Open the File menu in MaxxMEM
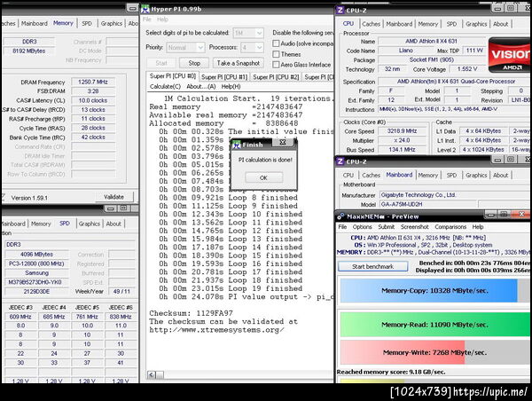This screenshot has height=401, width=532. [x=342, y=227]
